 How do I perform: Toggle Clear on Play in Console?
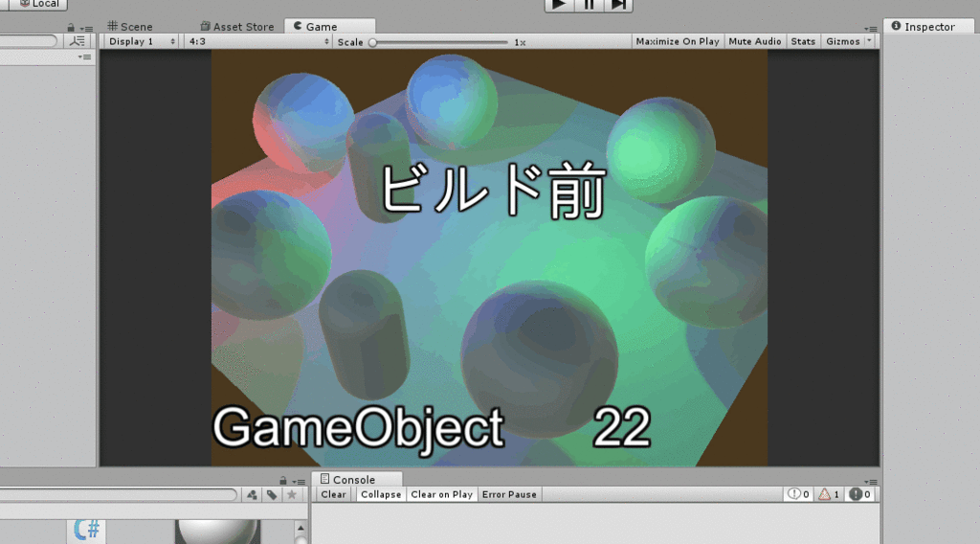click(x=441, y=494)
